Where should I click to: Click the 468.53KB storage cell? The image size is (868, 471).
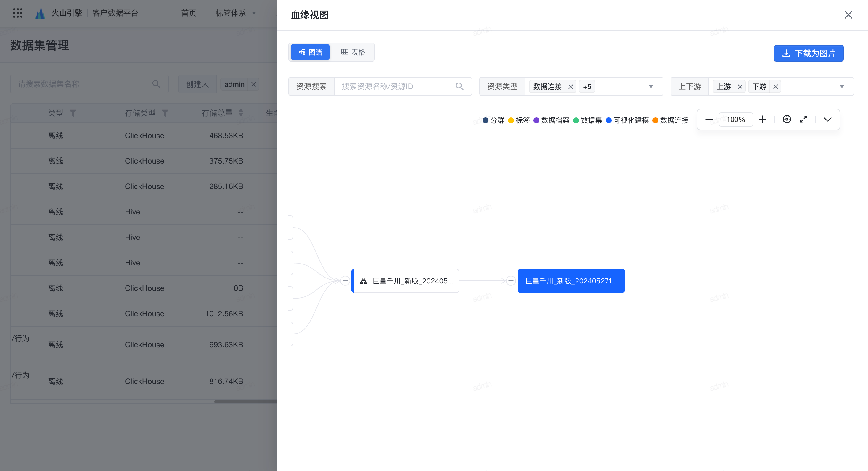(226, 135)
